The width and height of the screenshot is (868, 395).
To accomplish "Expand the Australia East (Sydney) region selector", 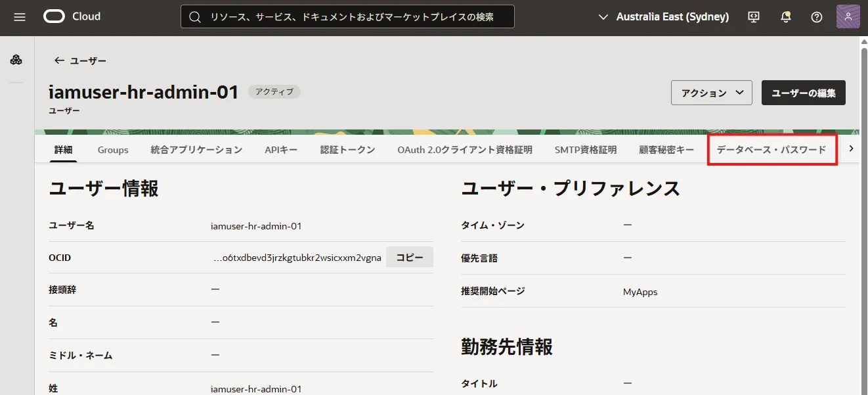I will click(x=663, y=17).
